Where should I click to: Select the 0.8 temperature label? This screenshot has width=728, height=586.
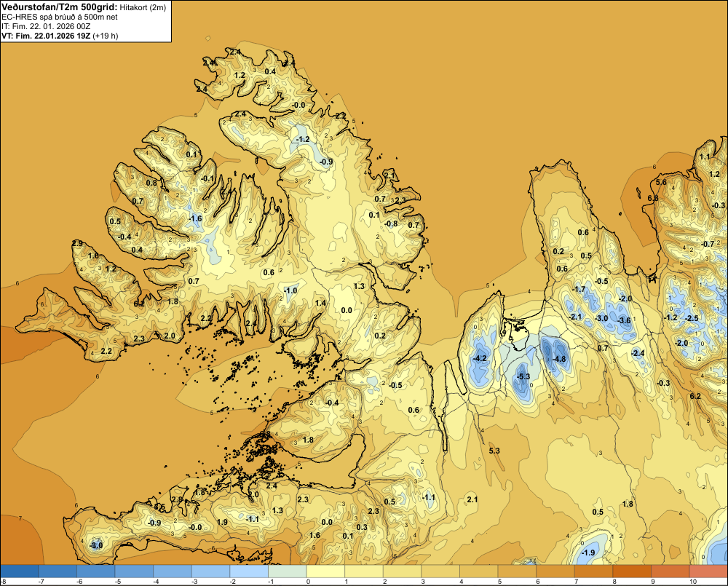151,183
